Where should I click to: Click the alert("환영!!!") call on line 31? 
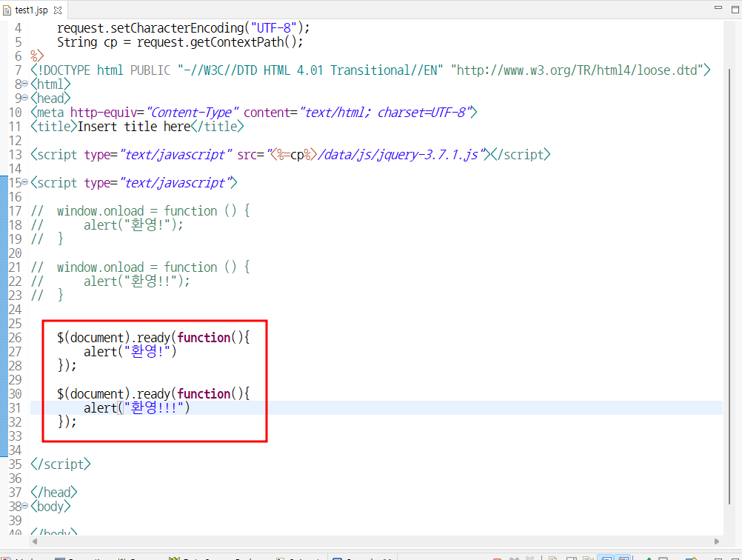137,407
